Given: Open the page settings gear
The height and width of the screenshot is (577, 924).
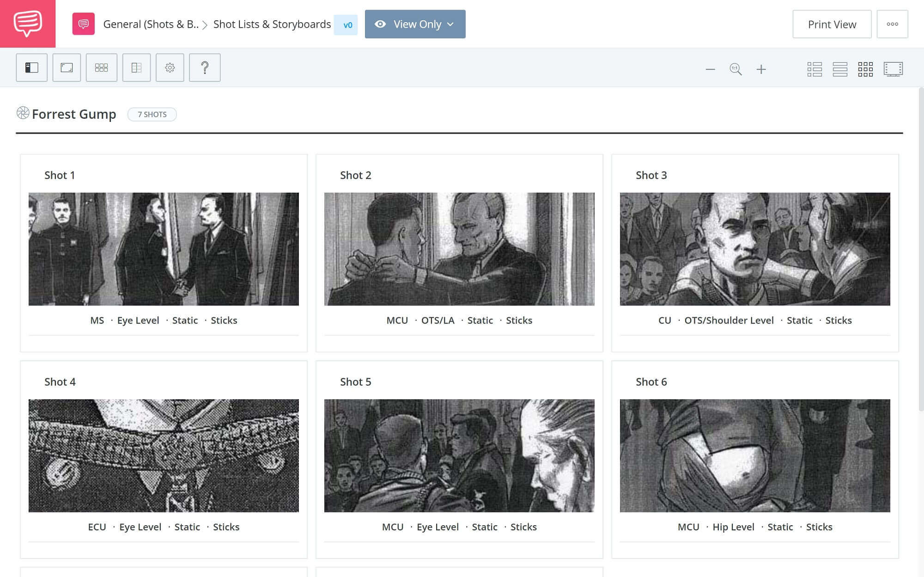Looking at the screenshot, I should [170, 67].
